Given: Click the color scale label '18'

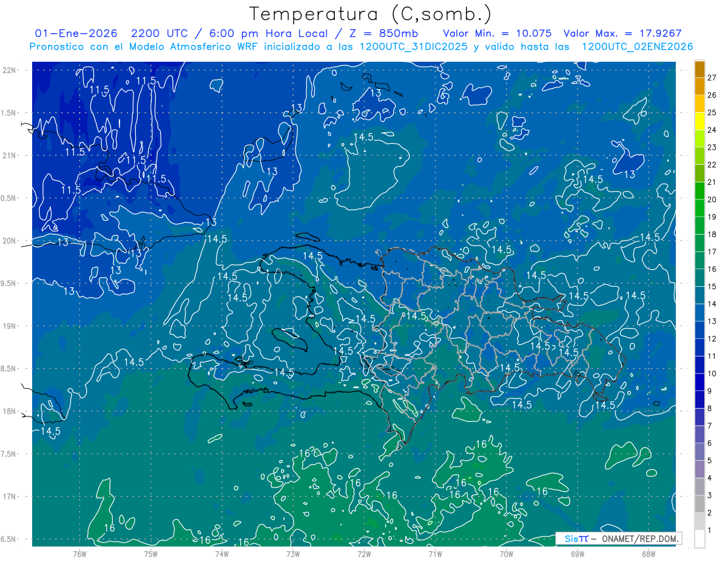Looking at the screenshot, I should [x=712, y=234].
